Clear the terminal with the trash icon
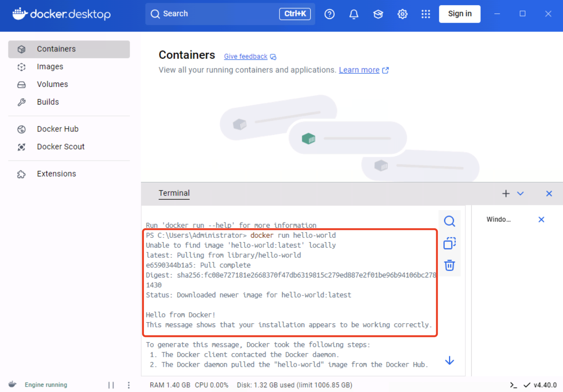This screenshot has width=563, height=392. pos(450,265)
